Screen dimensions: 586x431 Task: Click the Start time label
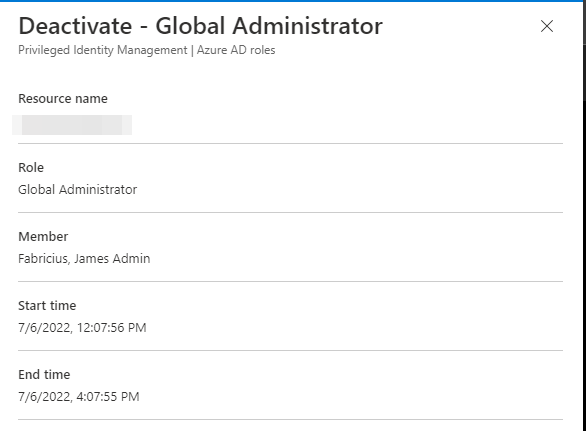[47, 306]
